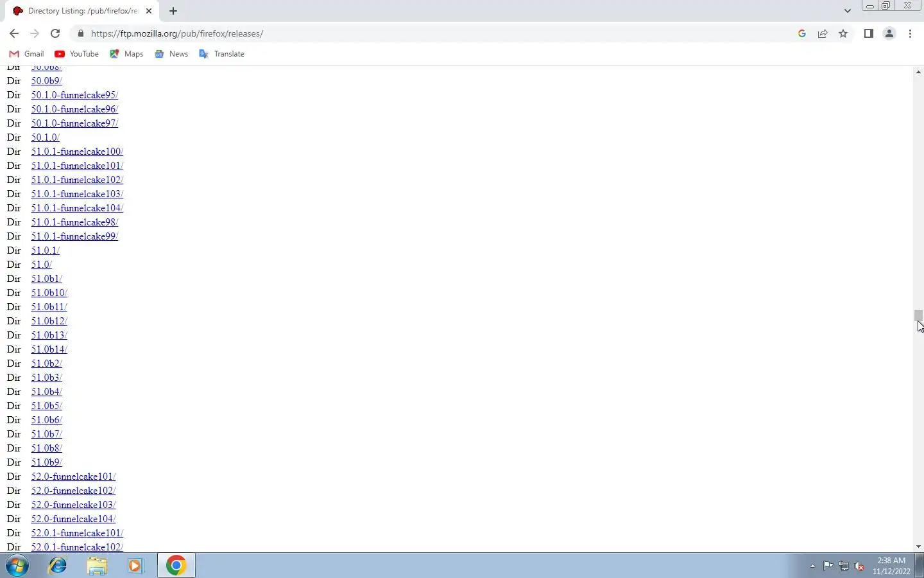The width and height of the screenshot is (924, 578).
Task: Share this page using the share icon
Action: 823,33
